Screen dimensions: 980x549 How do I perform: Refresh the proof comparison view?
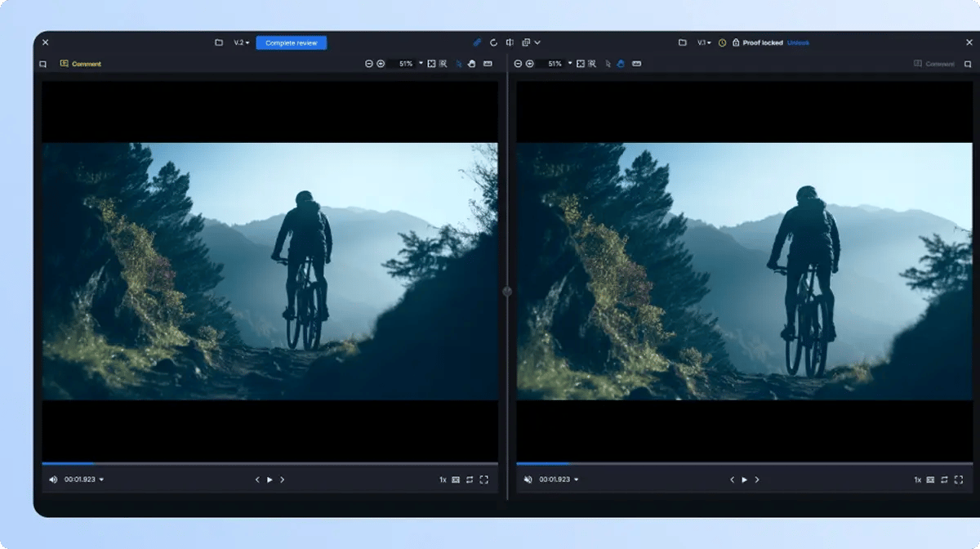pos(494,42)
